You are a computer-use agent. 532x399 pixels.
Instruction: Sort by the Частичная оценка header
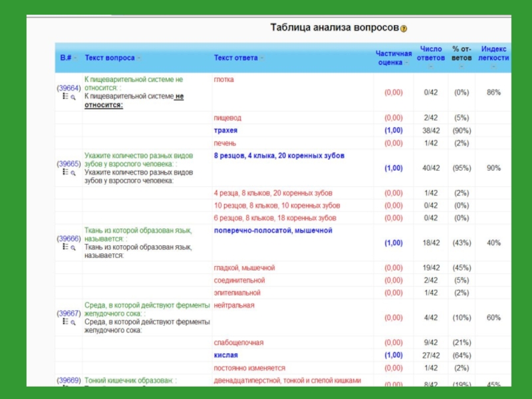(x=394, y=58)
